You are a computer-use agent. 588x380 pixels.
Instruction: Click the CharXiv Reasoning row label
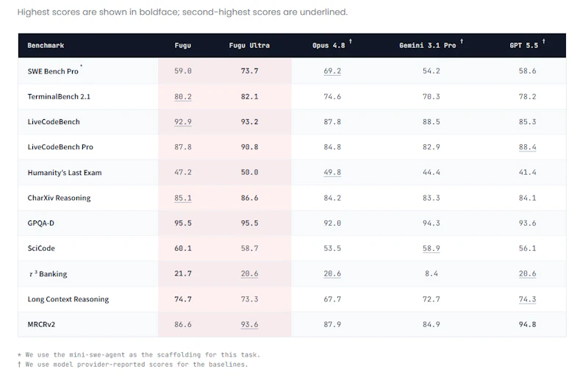[59, 198]
